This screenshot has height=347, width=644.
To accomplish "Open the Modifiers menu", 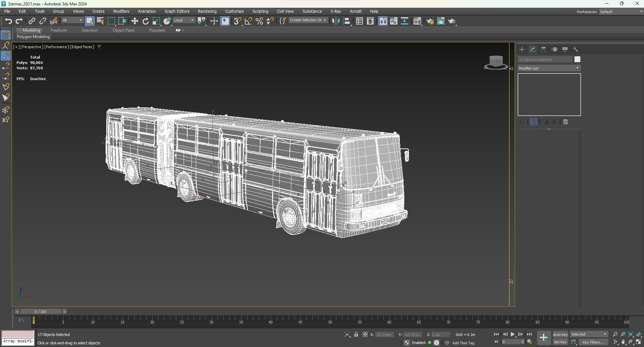I will [x=121, y=11].
